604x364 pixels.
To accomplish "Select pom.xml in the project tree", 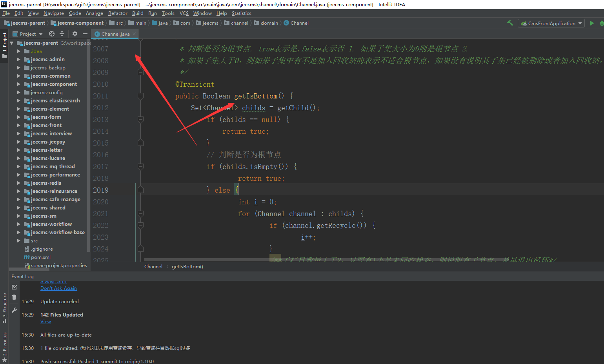I will pos(41,257).
